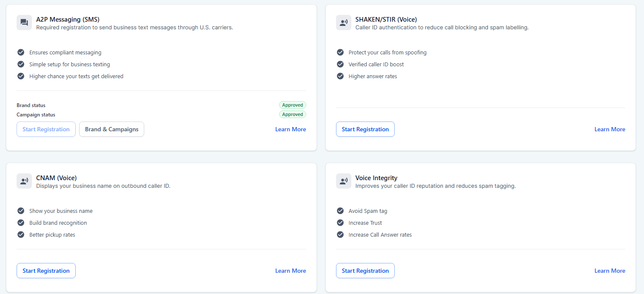
Task: Click the 'Verified caller ID boost' text
Action: [x=376, y=64]
